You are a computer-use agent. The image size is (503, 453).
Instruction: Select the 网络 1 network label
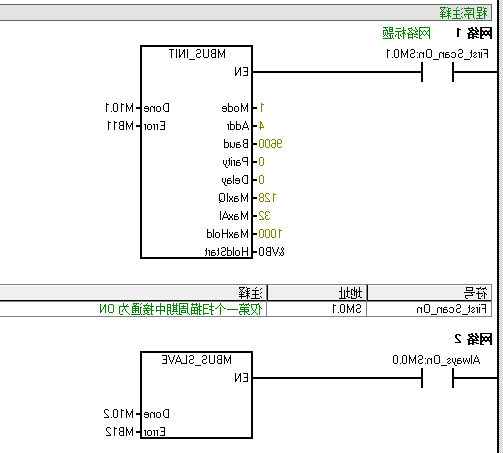coord(474,33)
